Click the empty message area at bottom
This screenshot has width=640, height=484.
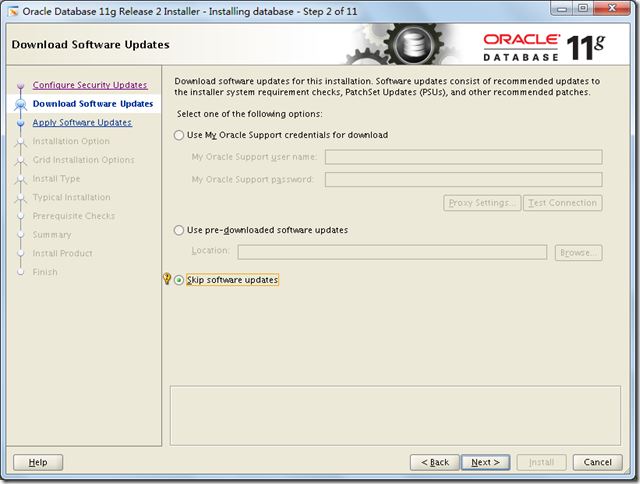[x=395, y=415]
